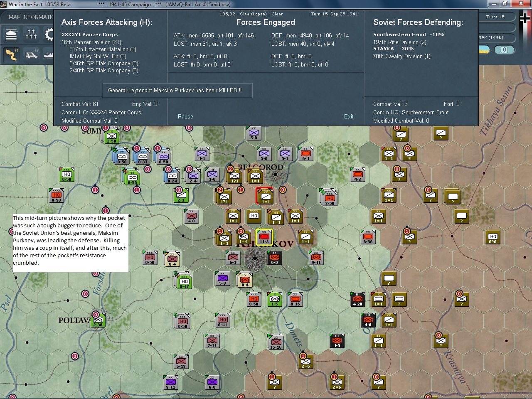The height and width of the screenshot is (399, 532).
Task: Select the 9-41 motorized counter
Action: 316,258
